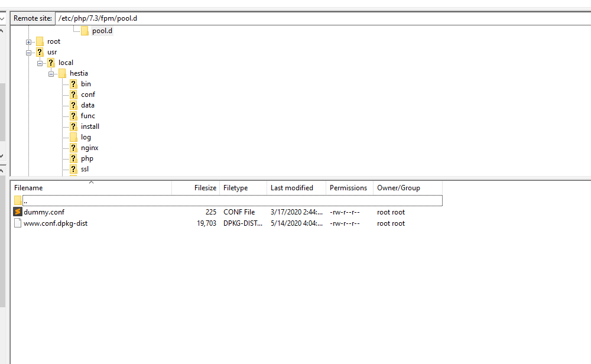Collapse the usr tree node
The width and height of the screenshot is (591, 364).
[28, 51]
